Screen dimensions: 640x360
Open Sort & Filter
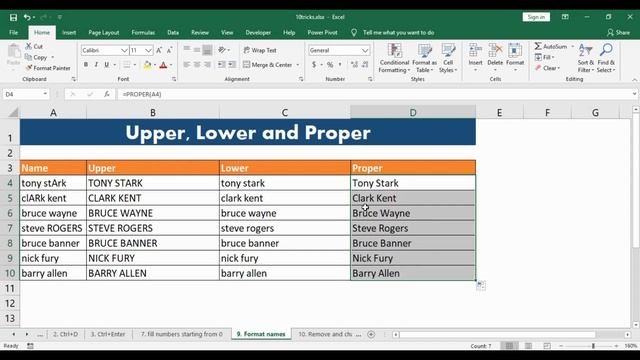point(586,58)
